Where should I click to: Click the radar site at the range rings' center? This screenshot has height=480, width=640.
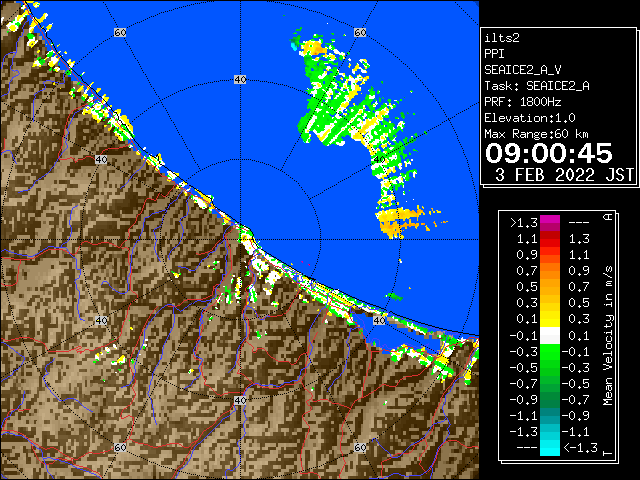point(240,240)
